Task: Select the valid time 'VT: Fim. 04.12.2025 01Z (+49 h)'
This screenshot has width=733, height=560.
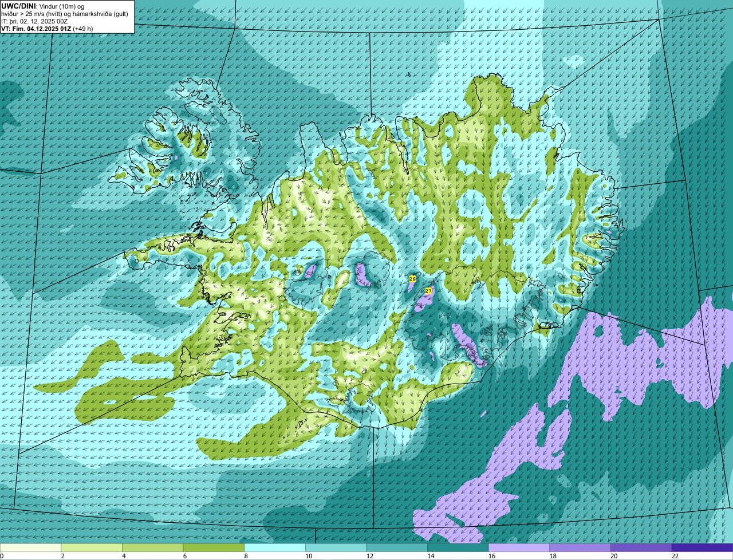Action: pos(47,28)
